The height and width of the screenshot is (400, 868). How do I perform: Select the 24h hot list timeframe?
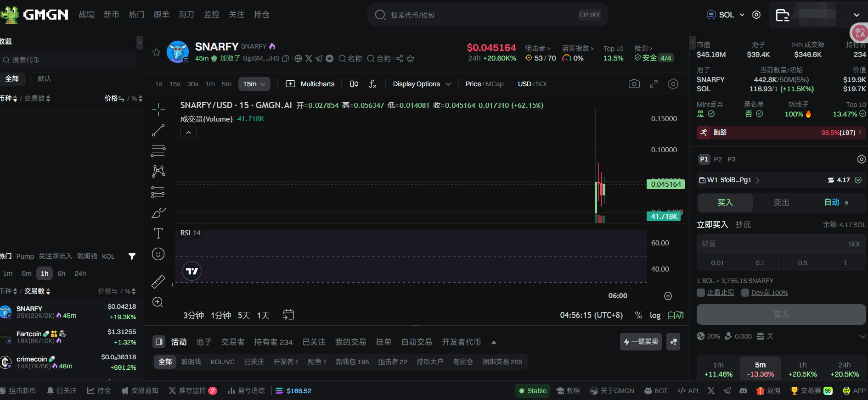coord(80,273)
